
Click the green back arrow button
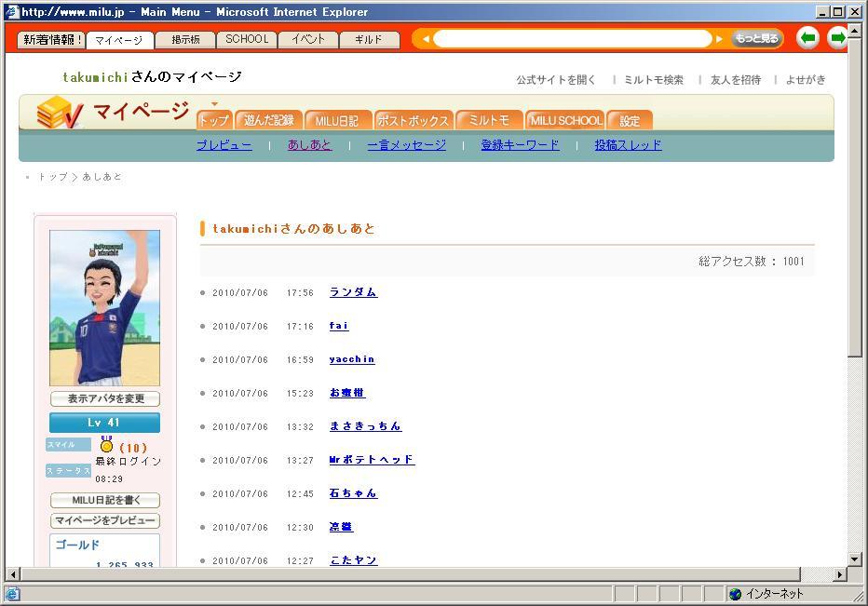tap(808, 38)
